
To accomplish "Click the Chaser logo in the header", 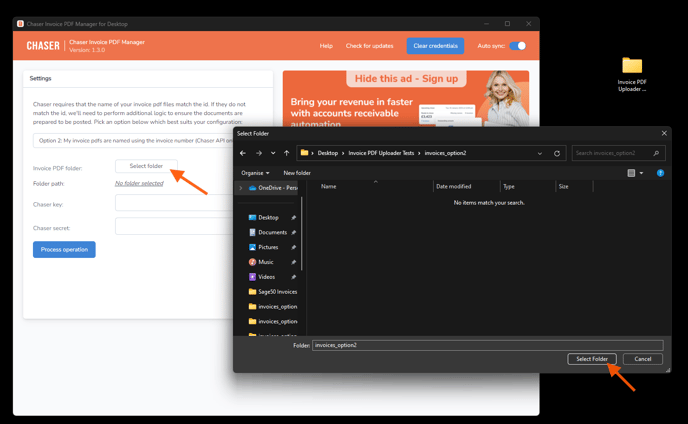I will click(x=43, y=46).
